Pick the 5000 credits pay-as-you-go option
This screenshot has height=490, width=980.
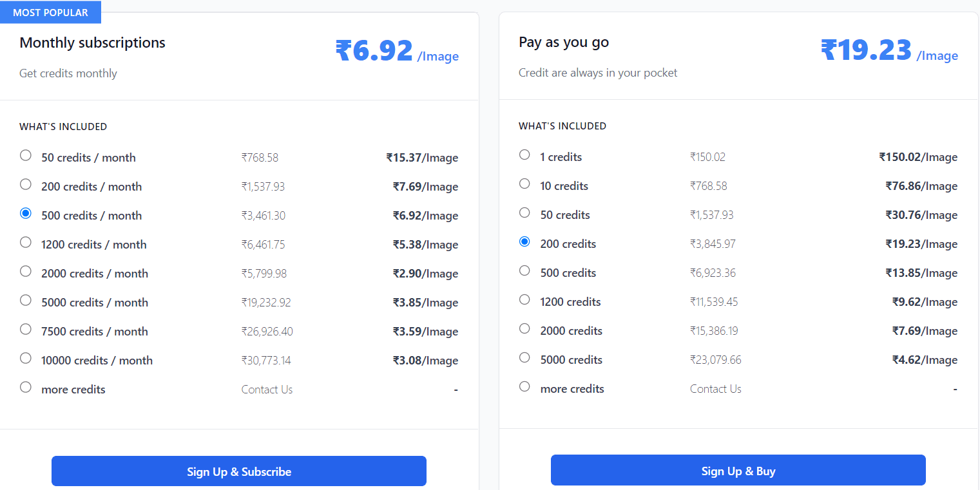[524, 357]
